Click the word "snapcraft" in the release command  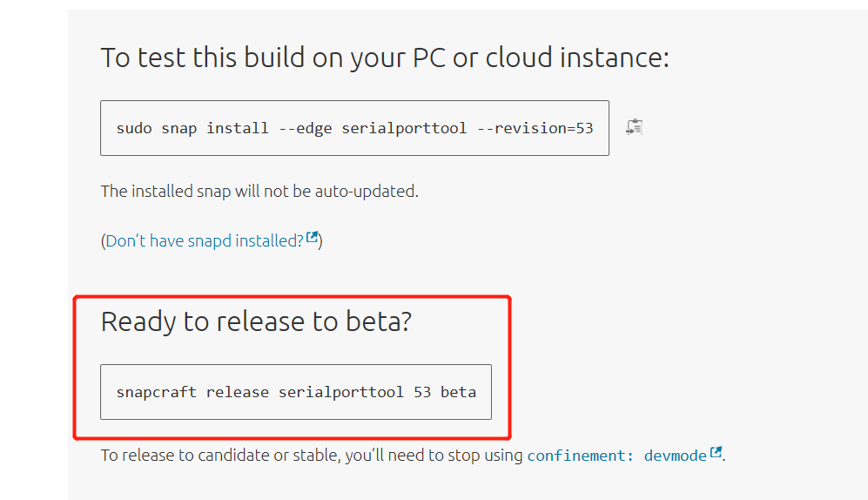tap(157, 392)
